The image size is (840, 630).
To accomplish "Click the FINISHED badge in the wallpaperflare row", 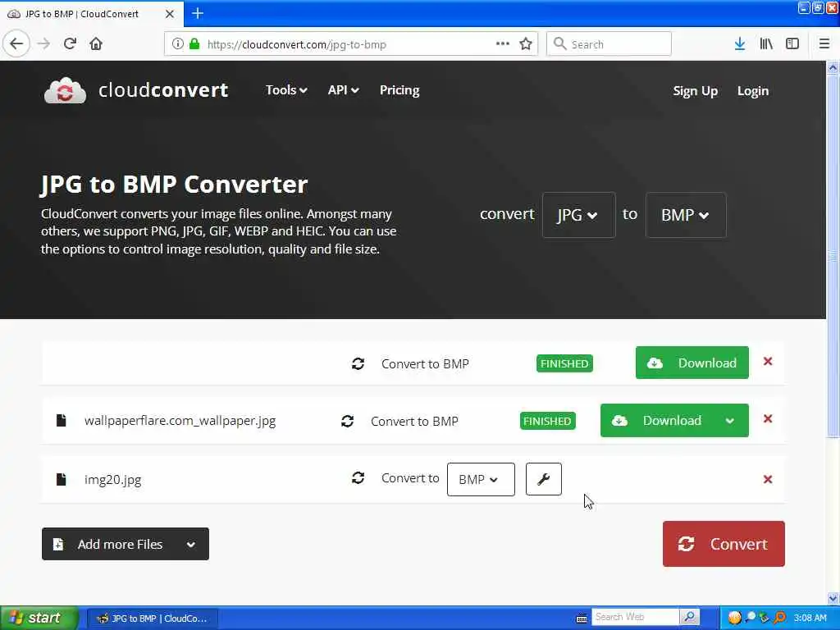I will click(547, 421).
